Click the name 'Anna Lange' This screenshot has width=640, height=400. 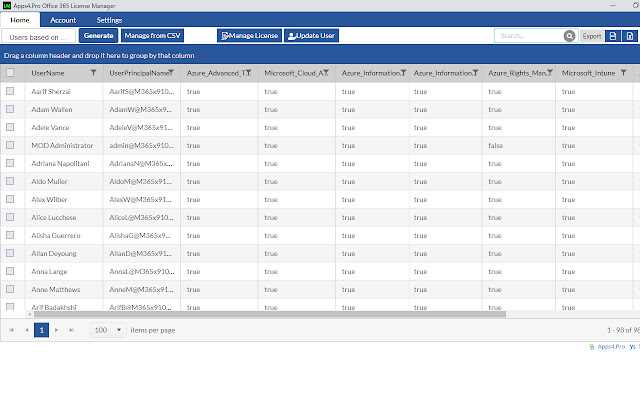click(49, 271)
